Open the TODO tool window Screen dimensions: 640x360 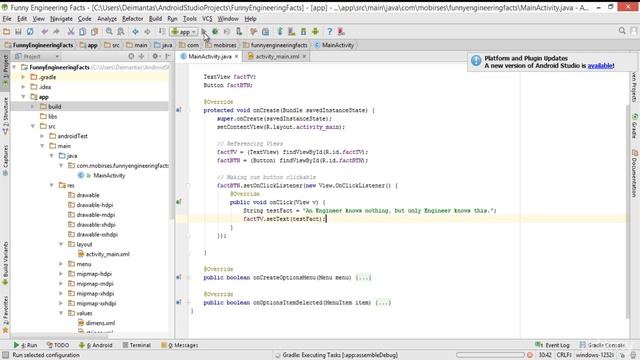pyautogui.click(x=58, y=345)
